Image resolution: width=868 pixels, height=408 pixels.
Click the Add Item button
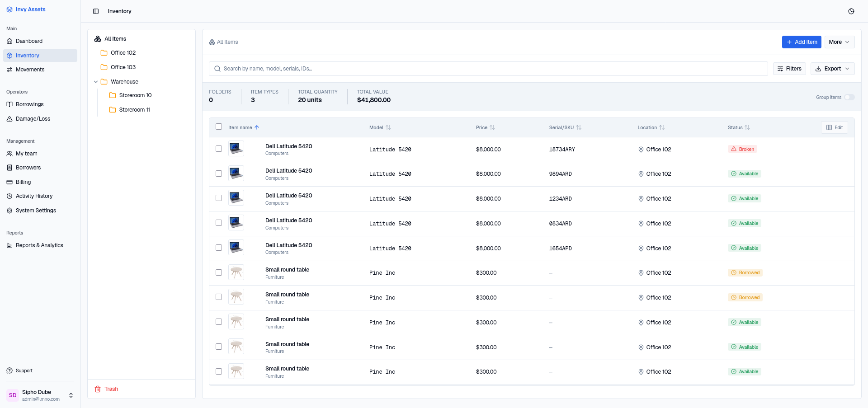pos(802,42)
